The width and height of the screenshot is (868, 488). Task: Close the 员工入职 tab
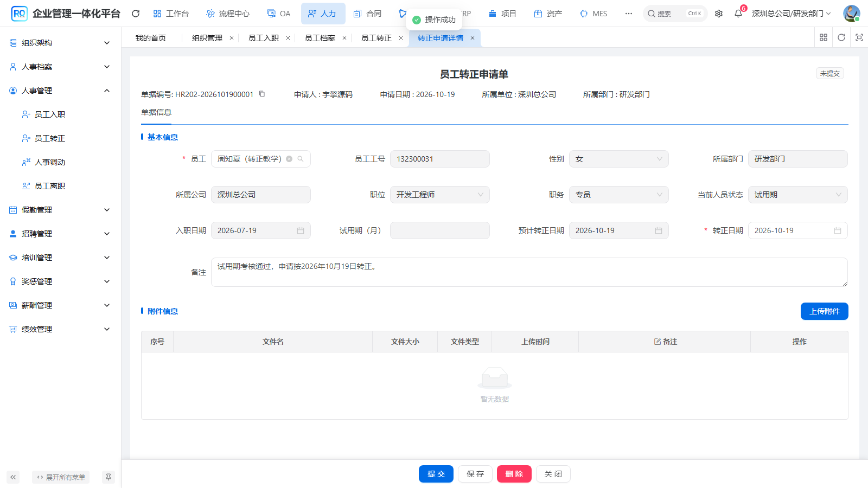(288, 38)
